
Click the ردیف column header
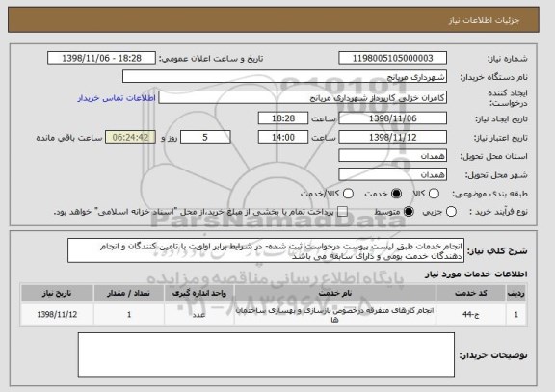516,293
